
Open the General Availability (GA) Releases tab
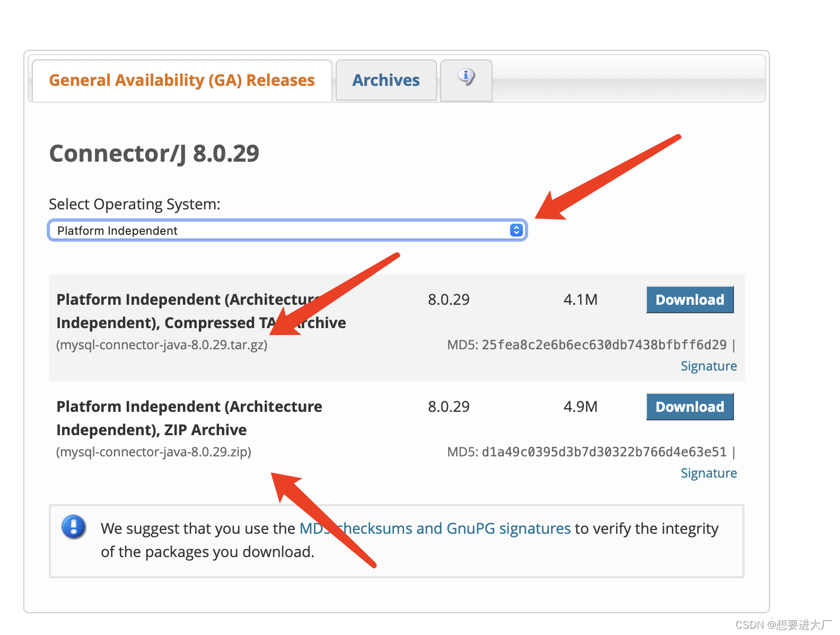click(182, 80)
